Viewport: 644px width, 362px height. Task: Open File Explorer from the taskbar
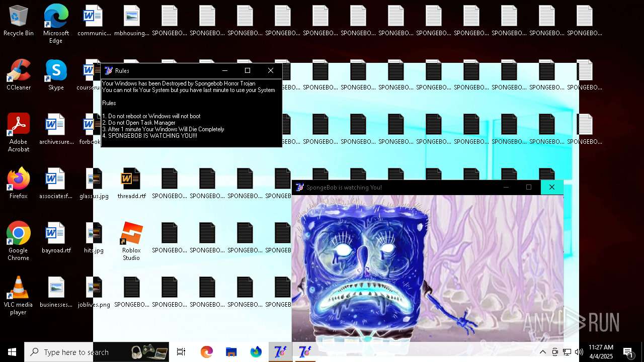(x=231, y=352)
